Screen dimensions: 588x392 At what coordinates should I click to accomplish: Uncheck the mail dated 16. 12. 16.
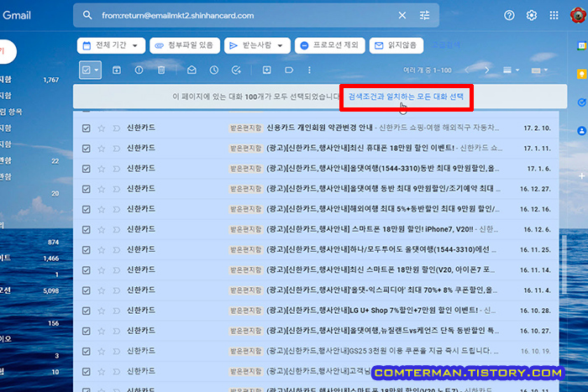tap(87, 209)
